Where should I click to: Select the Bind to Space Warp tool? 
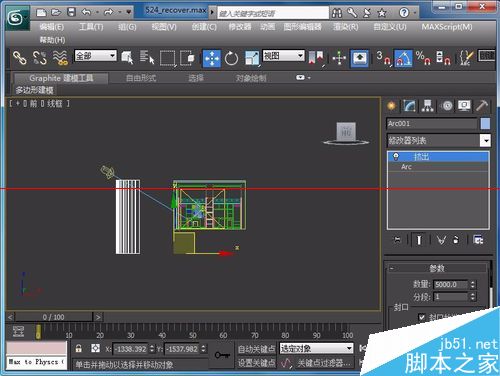[60, 58]
